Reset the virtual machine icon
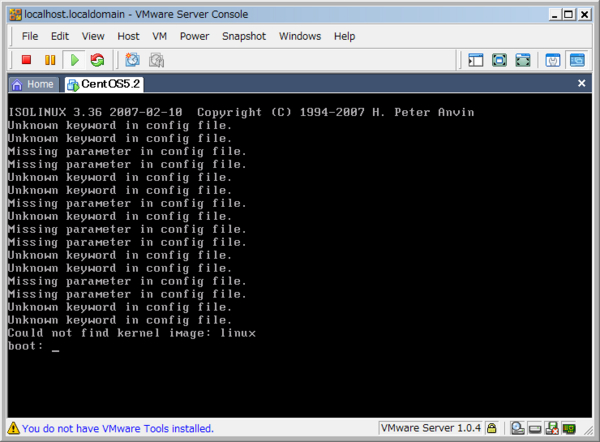Screen dimensions: 600x442 (x=97, y=60)
